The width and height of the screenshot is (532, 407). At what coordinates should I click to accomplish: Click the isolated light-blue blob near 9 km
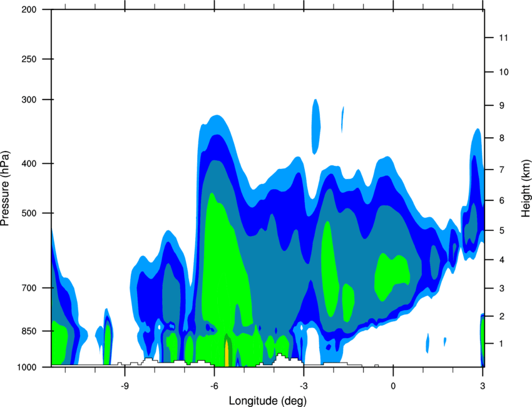(316, 126)
